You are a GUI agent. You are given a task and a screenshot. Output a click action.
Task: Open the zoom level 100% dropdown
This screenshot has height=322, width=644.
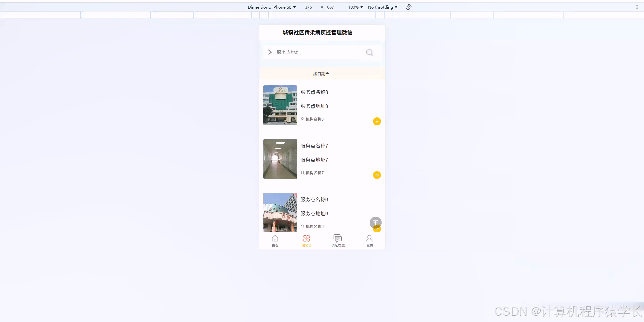(x=355, y=7)
